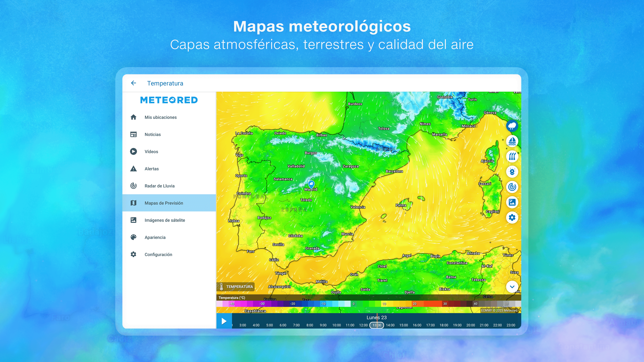Jump to 14:00 on the timeline
Viewport: 644px width, 362px height.
coord(390,325)
